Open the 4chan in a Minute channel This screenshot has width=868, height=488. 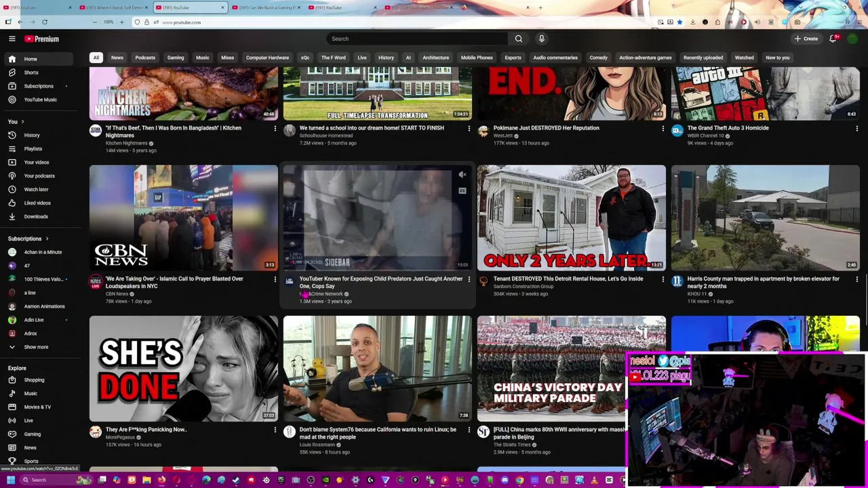pyautogui.click(x=38, y=252)
